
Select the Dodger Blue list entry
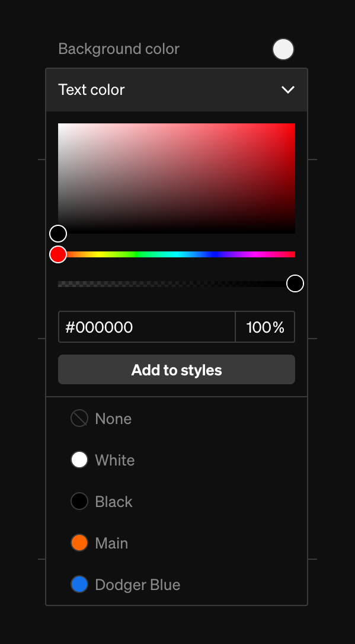[x=137, y=584]
